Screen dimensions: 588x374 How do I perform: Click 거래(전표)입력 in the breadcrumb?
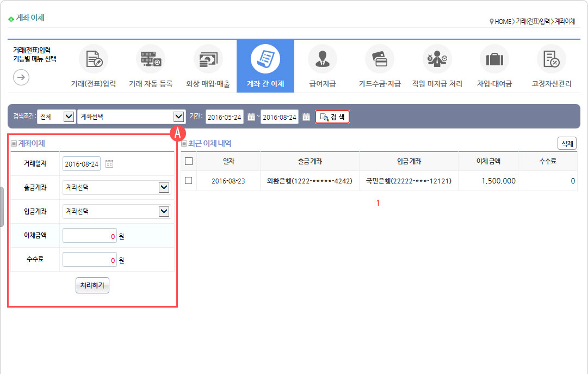(533, 21)
